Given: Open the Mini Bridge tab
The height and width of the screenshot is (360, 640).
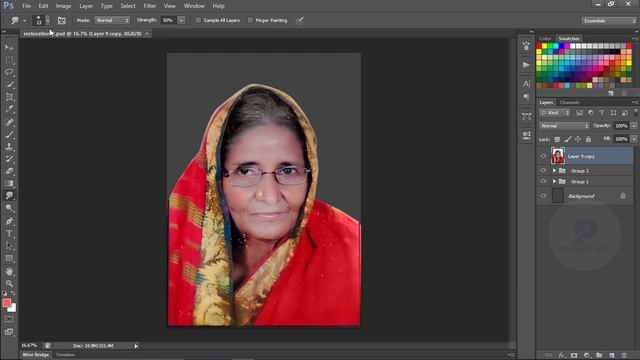Looking at the screenshot, I should coord(36,355).
